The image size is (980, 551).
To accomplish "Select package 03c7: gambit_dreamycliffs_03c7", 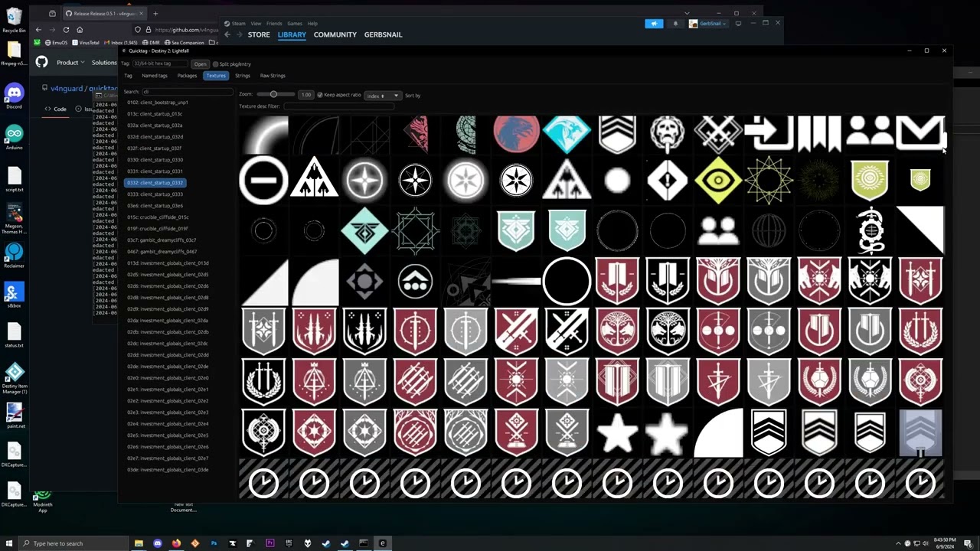I will click(162, 240).
